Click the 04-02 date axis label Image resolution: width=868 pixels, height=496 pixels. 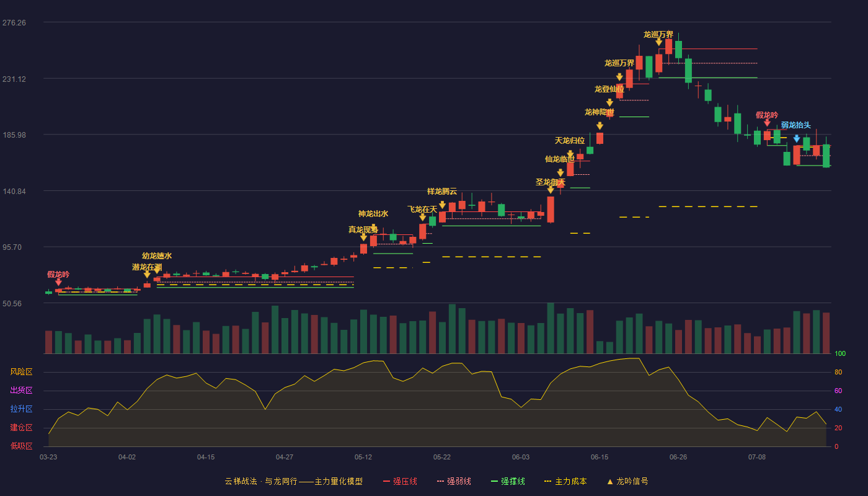click(127, 457)
